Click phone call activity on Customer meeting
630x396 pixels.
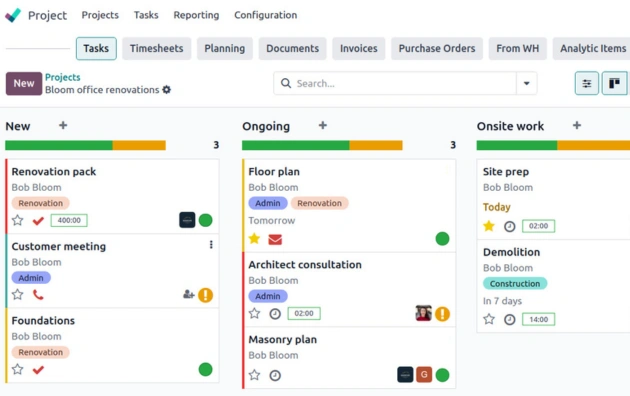pos(38,295)
